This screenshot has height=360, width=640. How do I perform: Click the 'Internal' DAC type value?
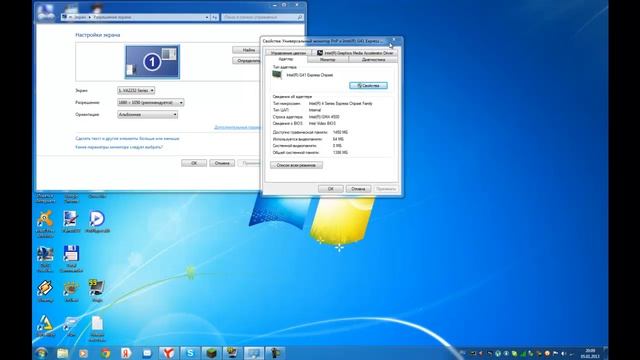tap(315, 110)
